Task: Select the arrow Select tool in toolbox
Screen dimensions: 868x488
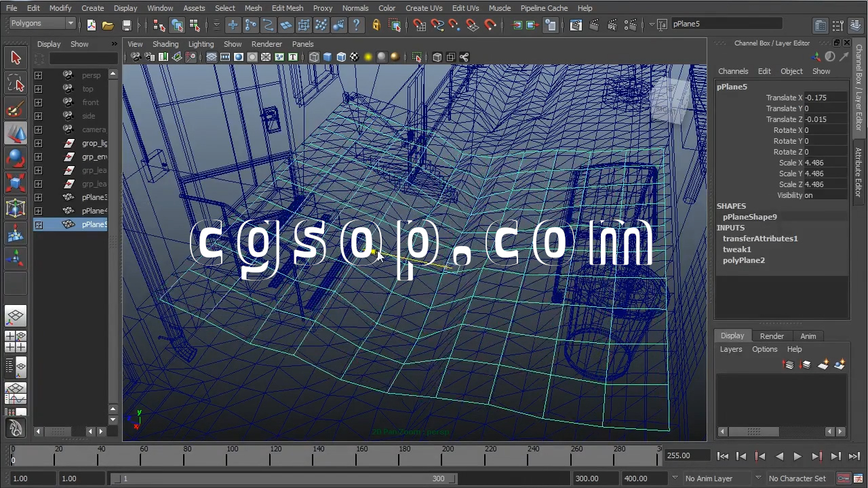Action: click(16, 58)
